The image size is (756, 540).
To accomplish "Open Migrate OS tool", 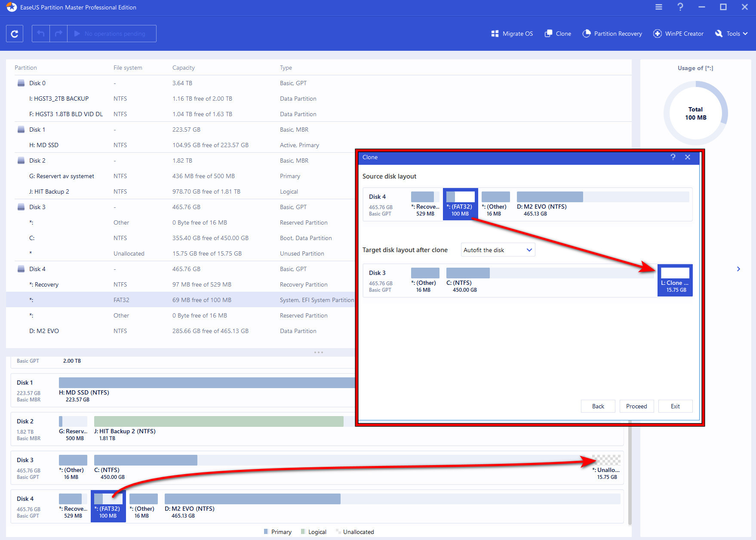I will coord(512,34).
